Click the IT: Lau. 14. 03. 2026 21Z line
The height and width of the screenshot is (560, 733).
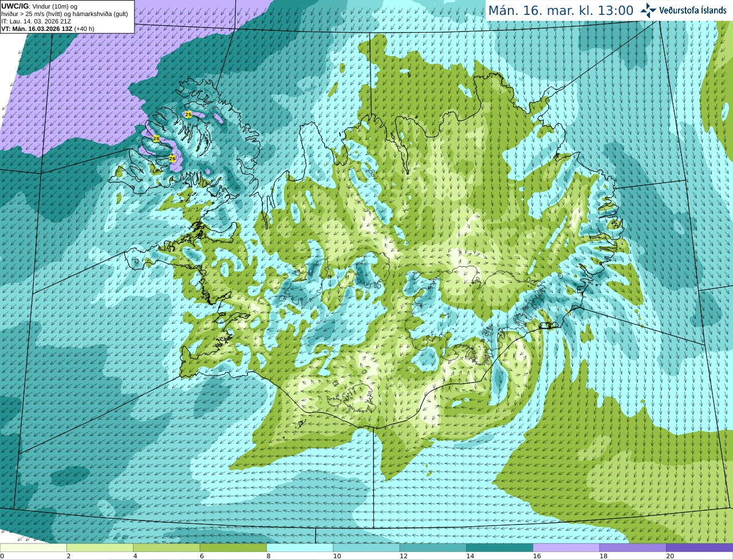pos(36,21)
